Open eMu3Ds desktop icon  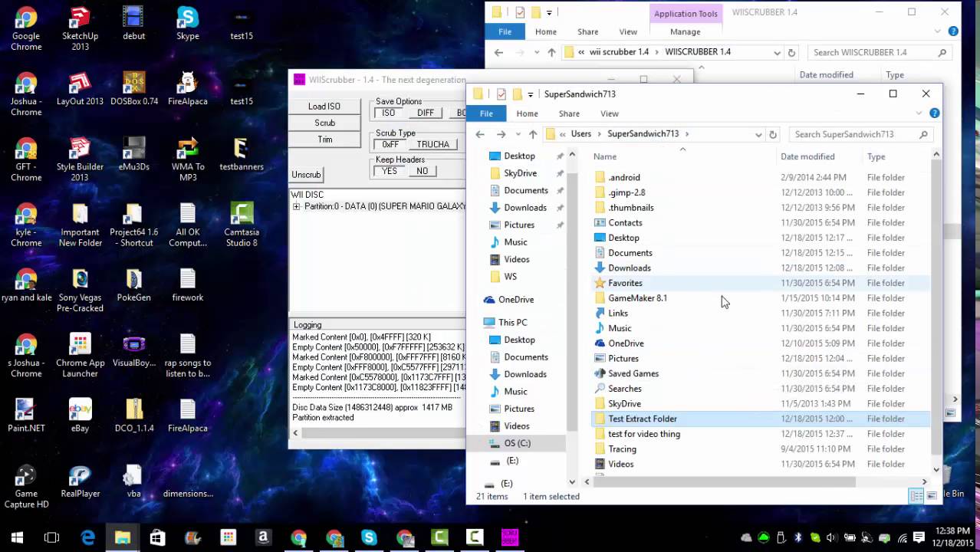click(x=133, y=153)
